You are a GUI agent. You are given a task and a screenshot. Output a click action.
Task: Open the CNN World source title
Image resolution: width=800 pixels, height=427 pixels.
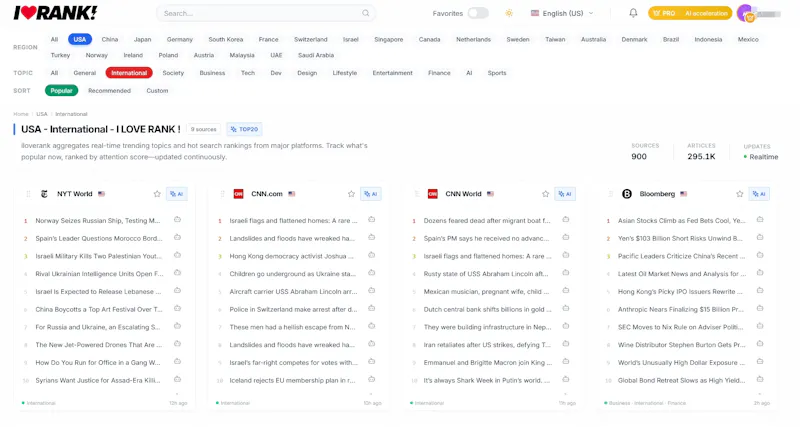pos(463,194)
